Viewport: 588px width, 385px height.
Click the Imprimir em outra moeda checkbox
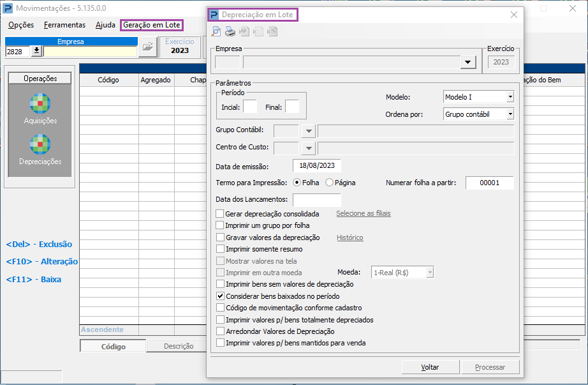[220, 273]
